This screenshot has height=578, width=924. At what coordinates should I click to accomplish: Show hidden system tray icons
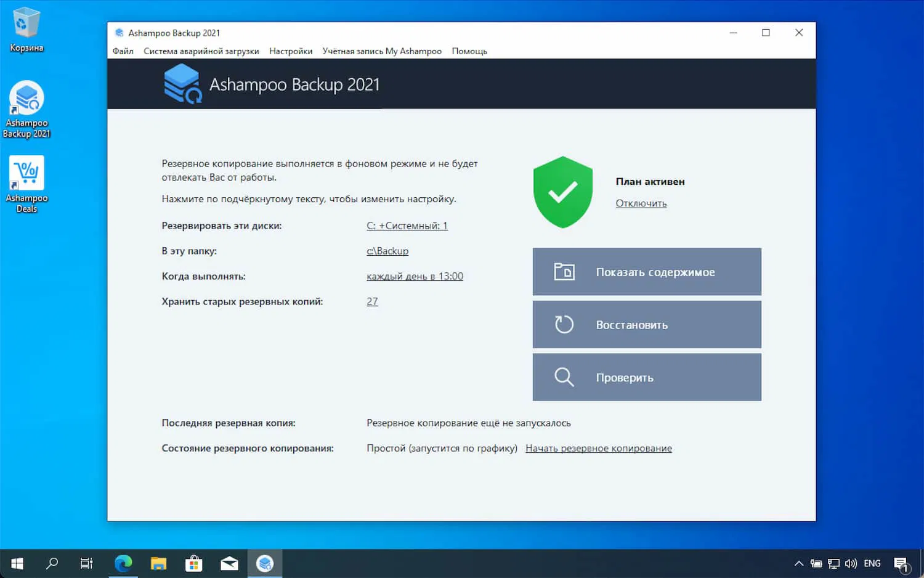(x=799, y=563)
